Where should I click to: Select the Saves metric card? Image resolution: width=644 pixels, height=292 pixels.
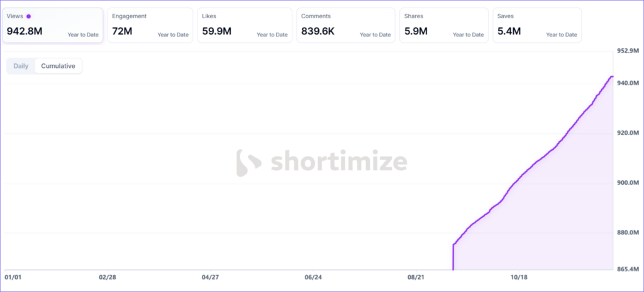536,25
